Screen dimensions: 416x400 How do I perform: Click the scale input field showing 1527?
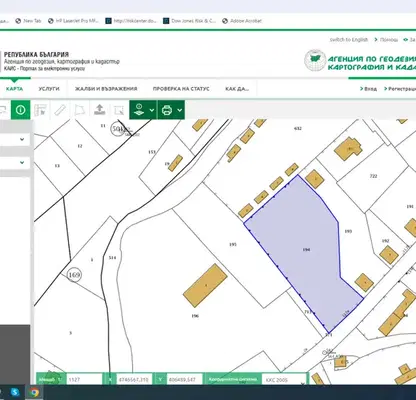(84, 379)
